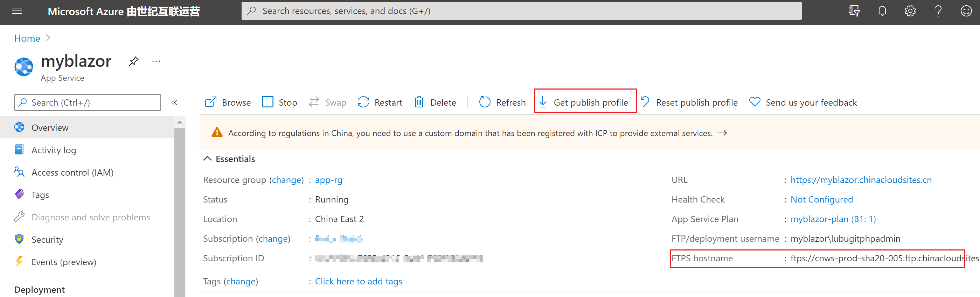Open the notifications bell
980x297 pixels.
pyautogui.click(x=882, y=11)
